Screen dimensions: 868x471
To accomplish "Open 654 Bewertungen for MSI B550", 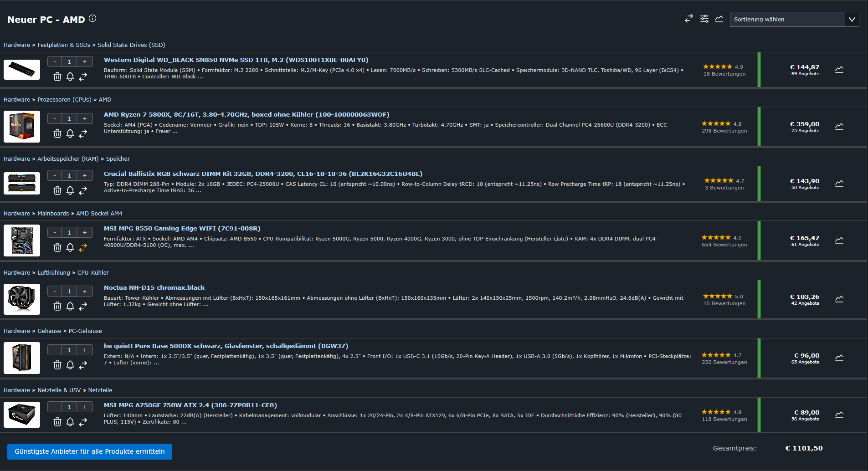I will (724, 245).
